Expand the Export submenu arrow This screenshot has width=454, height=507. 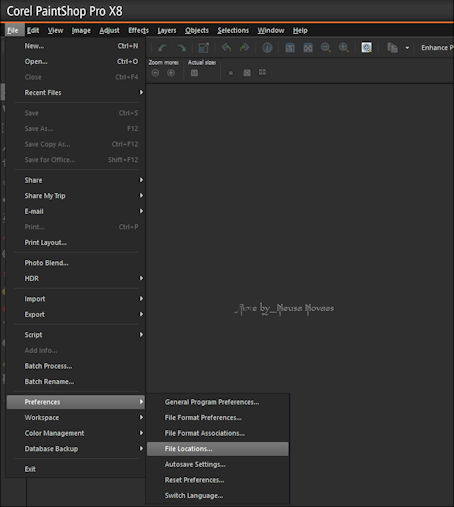point(141,314)
